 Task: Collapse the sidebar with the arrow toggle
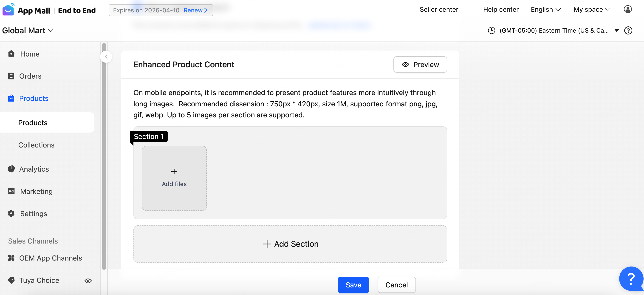106,57
